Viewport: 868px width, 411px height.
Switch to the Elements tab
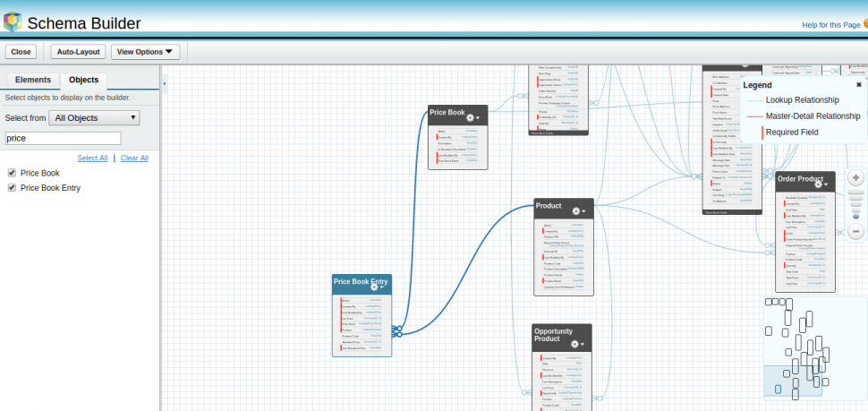coord(33,80)
